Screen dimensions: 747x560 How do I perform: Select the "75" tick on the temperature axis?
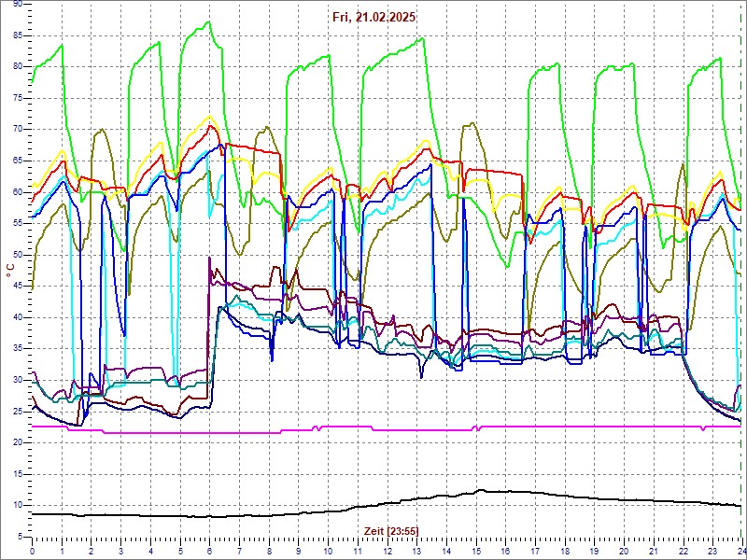coord(18,98)
